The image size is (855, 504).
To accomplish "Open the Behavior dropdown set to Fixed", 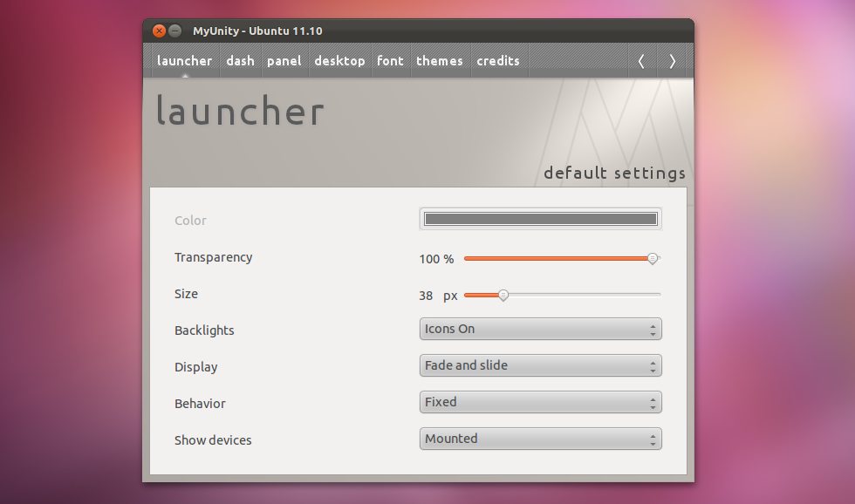I will [540, 402].
